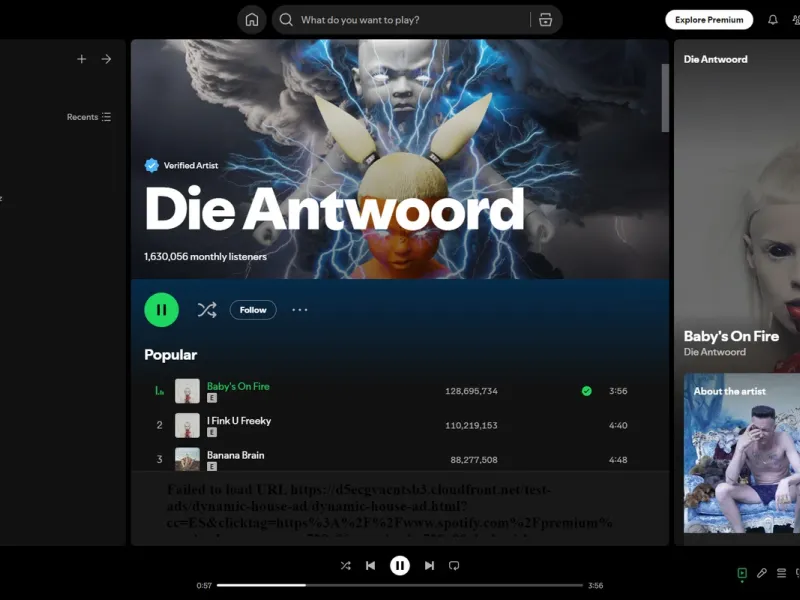Click explicit badge under I Fink U Freeky
The height and width of the screenshot is (600, 800).
212,432
